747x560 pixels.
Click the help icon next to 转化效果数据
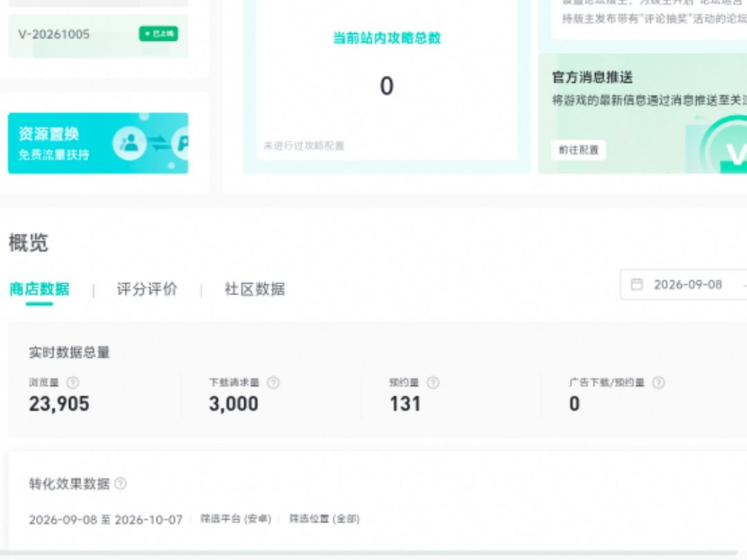[120, 483]
